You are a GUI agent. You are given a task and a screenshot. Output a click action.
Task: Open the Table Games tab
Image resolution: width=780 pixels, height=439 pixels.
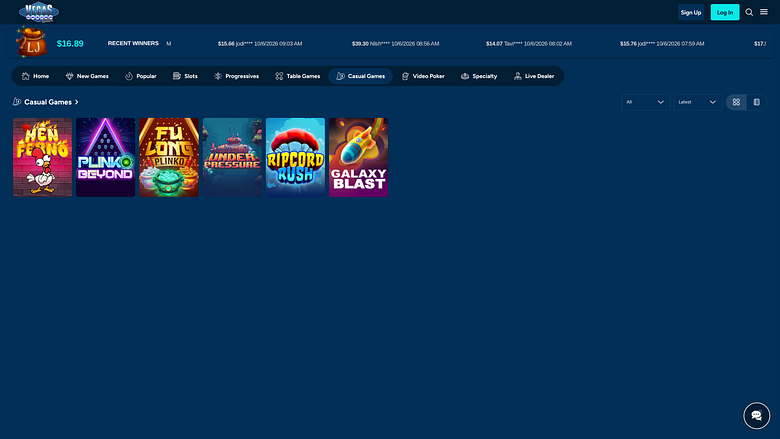(x=297, y=76)
